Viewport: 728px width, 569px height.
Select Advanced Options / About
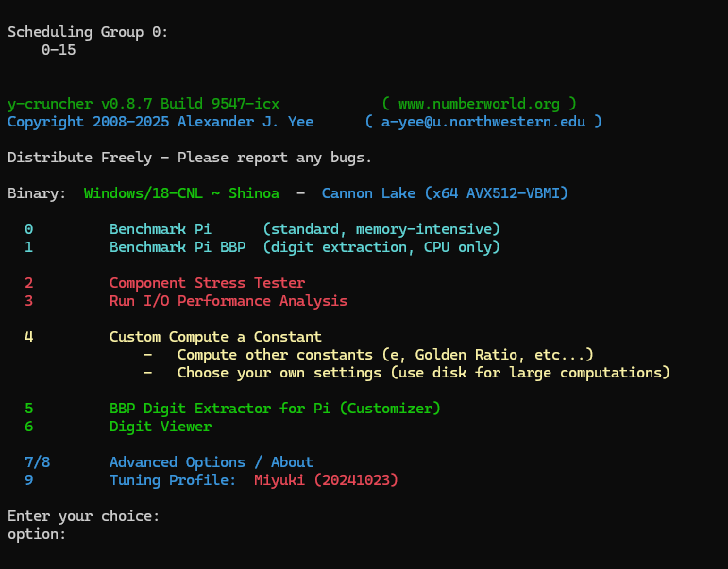coord(211,462)
